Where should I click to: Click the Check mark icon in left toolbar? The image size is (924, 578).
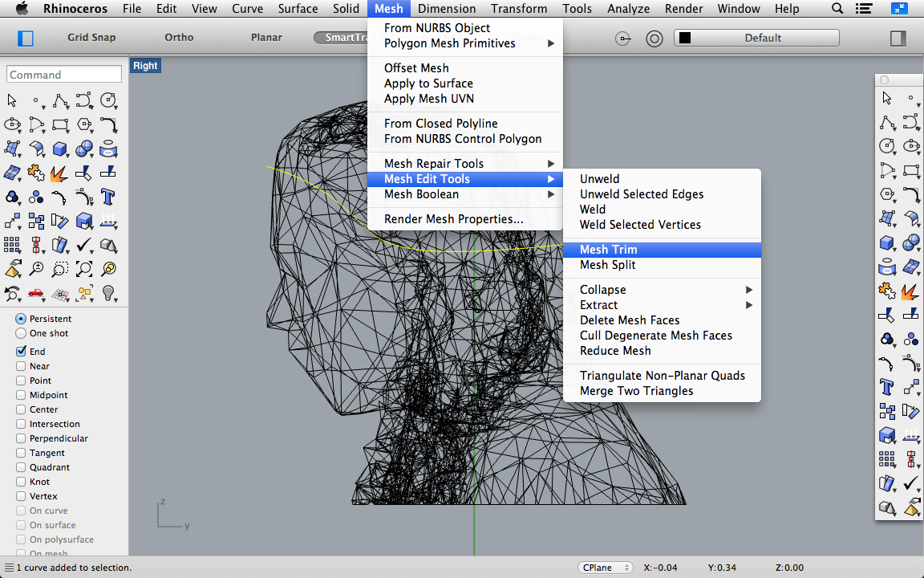[83, 244]
